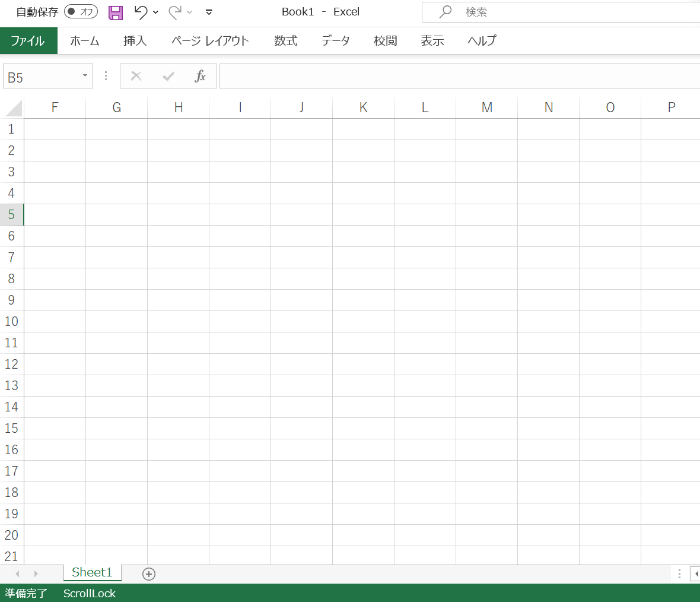Click the Save floppy disk icon
Image resolution: width=700 pixels, height=602 pixels.
click(116, 12)
